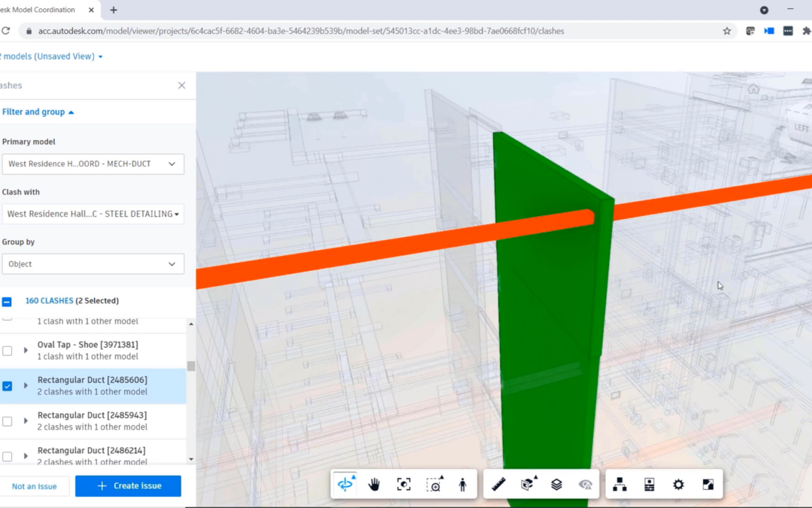Open the Levels panel

pyautogui.click(x=556, y=485)
